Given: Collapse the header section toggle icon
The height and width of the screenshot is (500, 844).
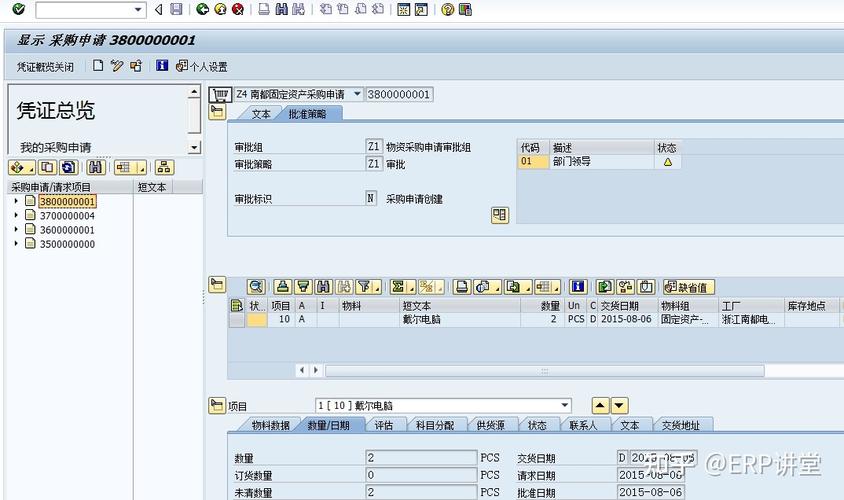Looking at the screenshot, I should [217, 112].
